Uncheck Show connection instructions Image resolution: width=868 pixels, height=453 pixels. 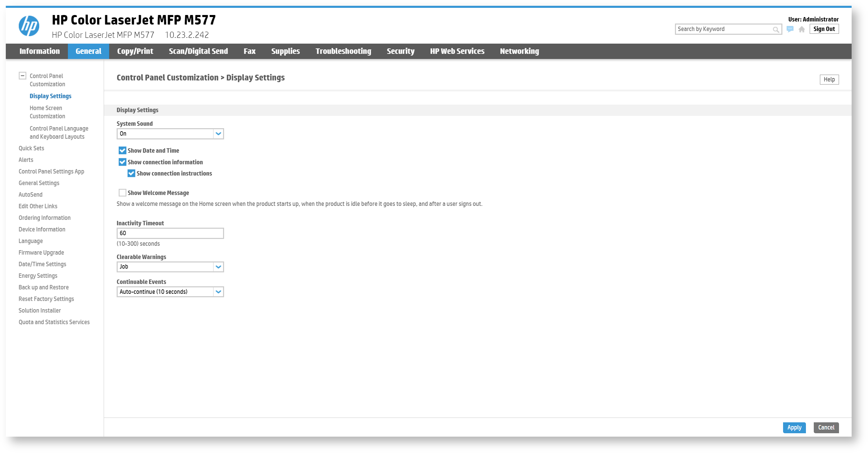(131, 173)
